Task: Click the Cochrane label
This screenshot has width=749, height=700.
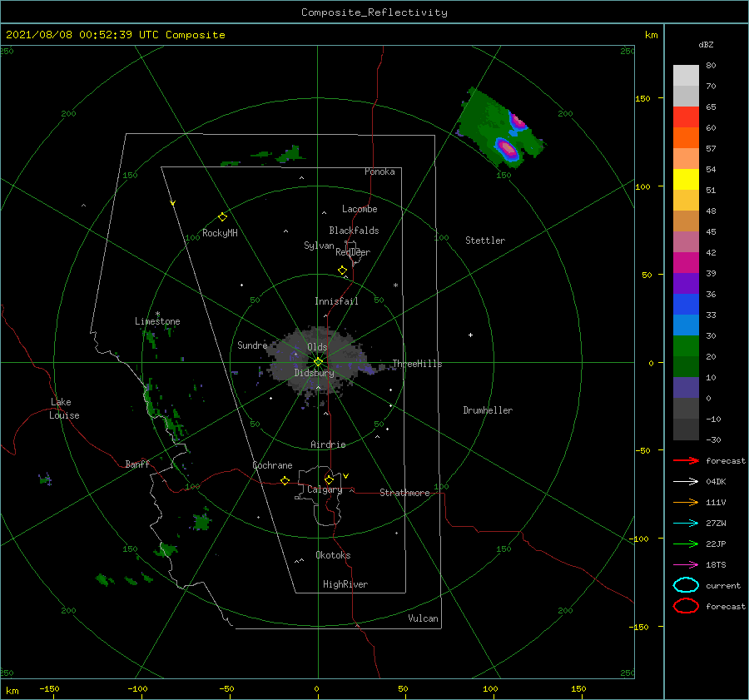Action: (x=272, y=465)
